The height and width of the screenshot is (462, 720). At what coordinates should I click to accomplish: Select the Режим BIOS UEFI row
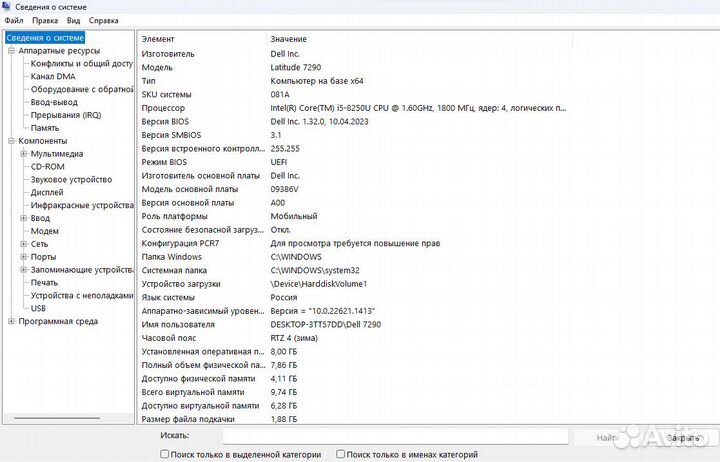click(x=354, y=162)
